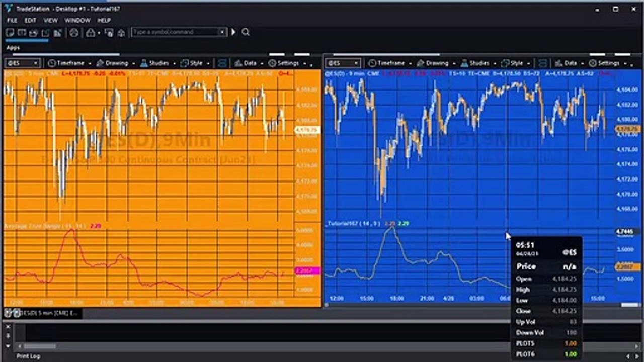Click the fourth page toolbar icon
The height and width of the screenshot is (362, 644).
click(46, 33)
